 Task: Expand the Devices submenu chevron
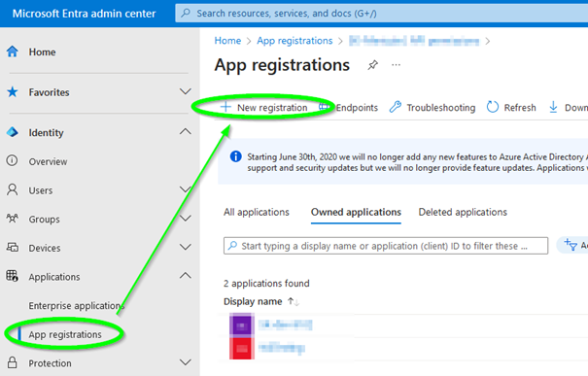click(186, 247)
